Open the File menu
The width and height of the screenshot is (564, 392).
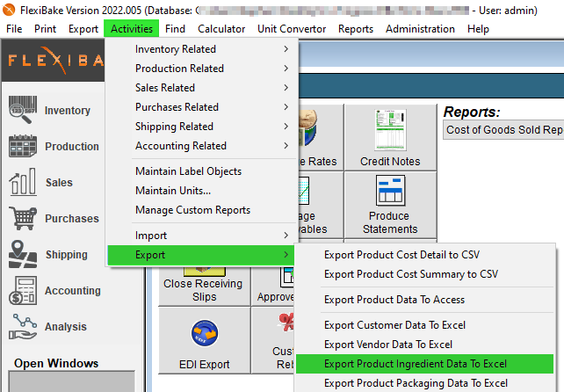coord(14,29)
